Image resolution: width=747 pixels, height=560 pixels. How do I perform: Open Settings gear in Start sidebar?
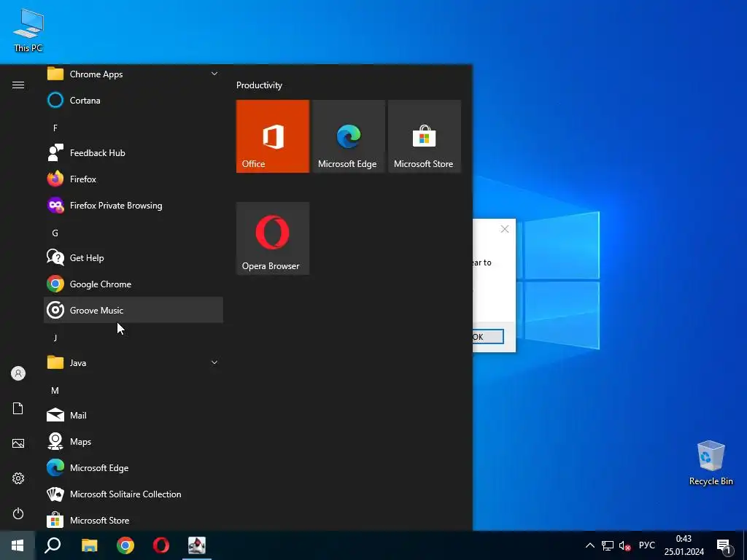[x=18, y=478]
